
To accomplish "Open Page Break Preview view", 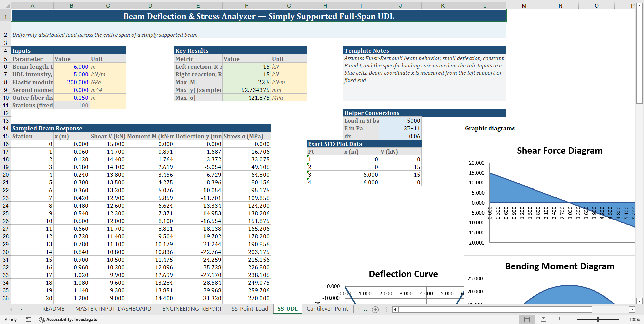I will (561, 319).
